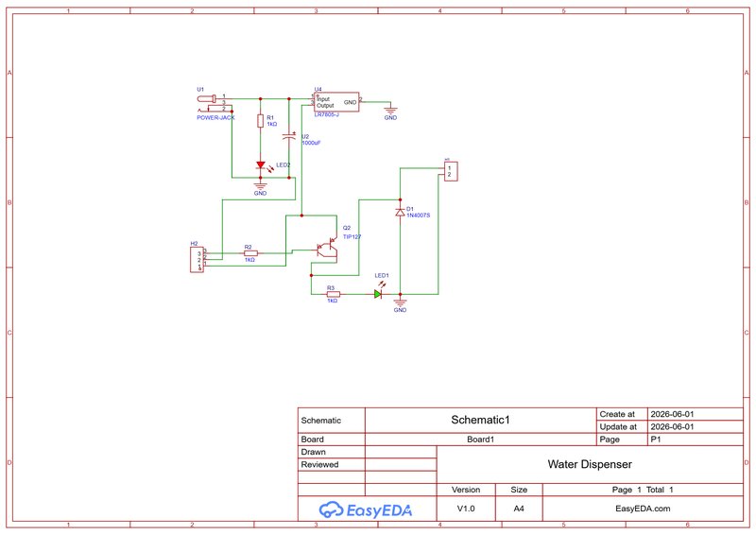The image size is (756, 535).
Task: Click the H2 designator text
Action: click(194, 244)
